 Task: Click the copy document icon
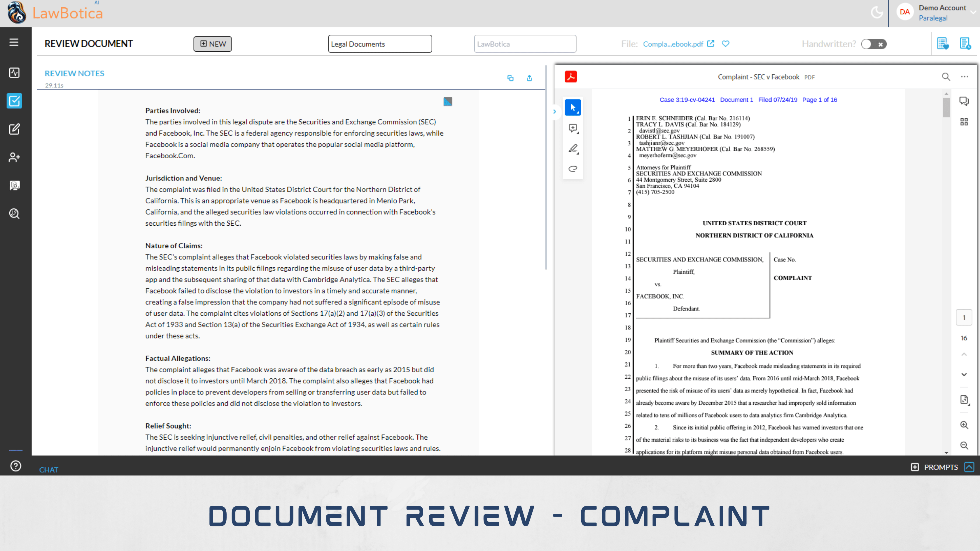click(x=510, y=77)
